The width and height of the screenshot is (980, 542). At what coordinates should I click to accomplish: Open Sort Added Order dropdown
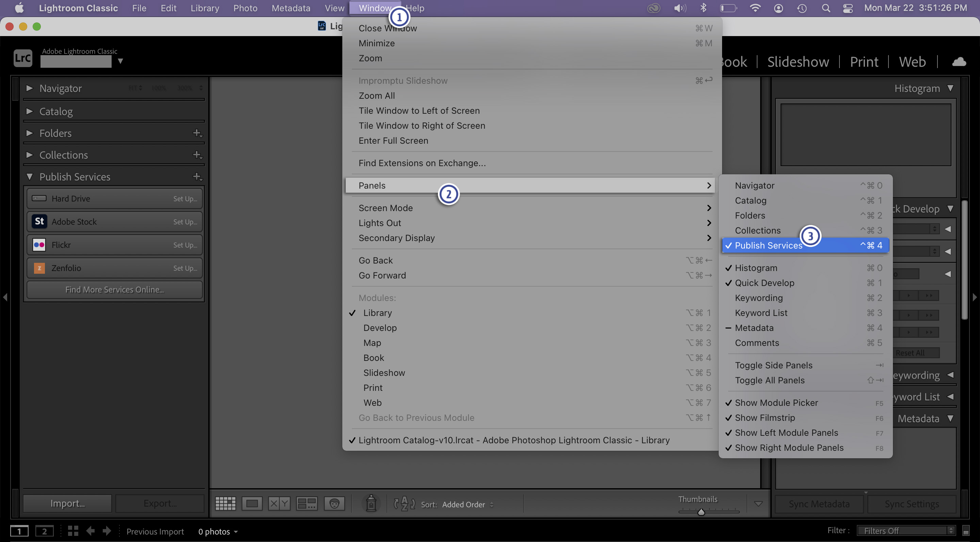click(x=468, y=504)
